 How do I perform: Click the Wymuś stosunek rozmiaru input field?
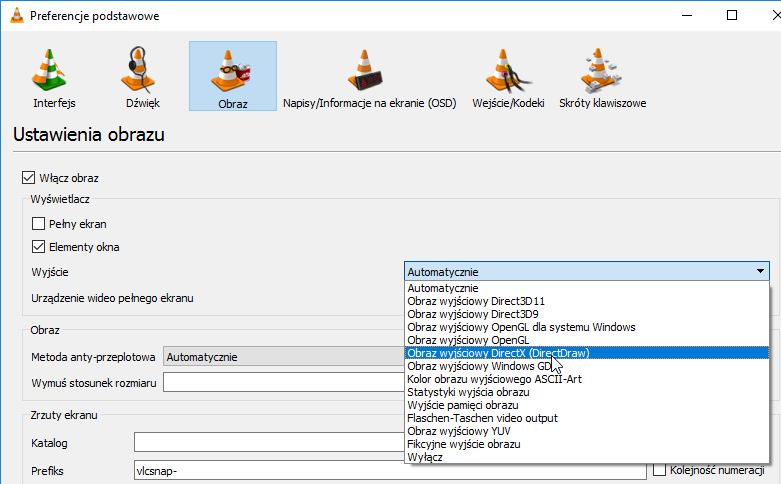pos(284,382)
